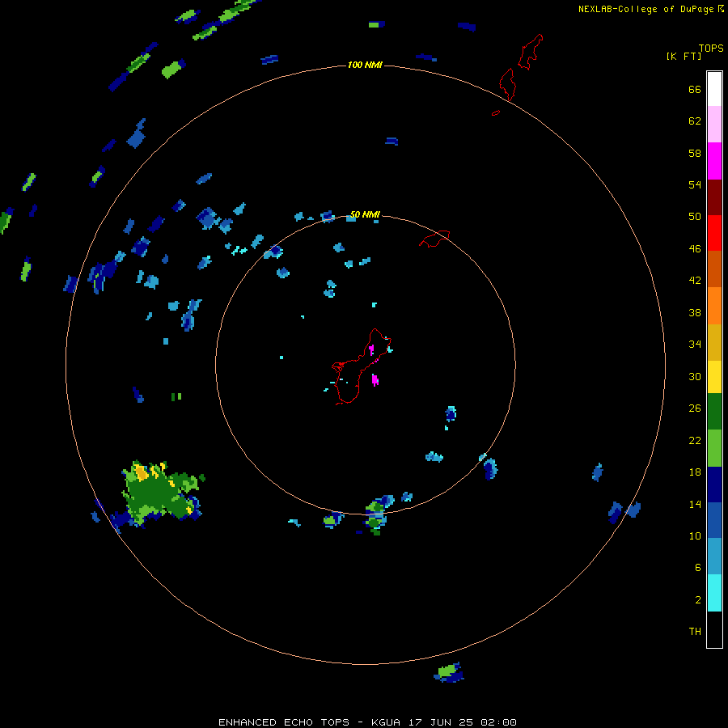The height and width of the screenshot is (728, 728).
Task: Click the '6' legend value
Action: (x=698, y=568)
